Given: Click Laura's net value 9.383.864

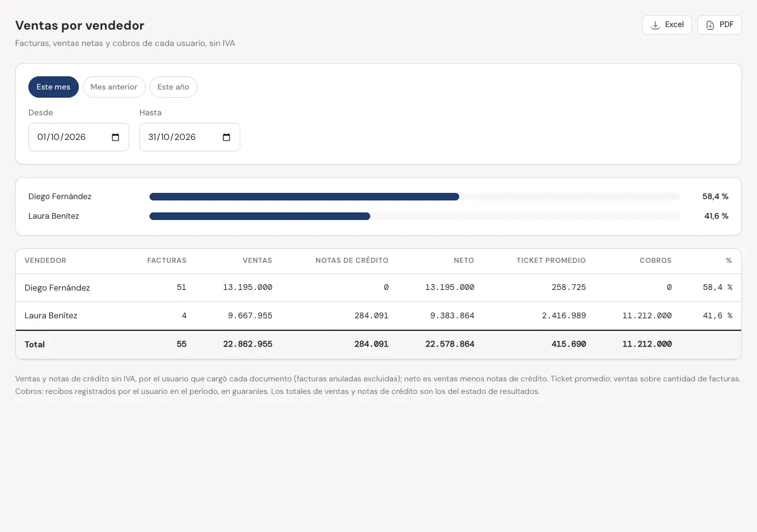Looking at the screenshot, I should [452, 316].
